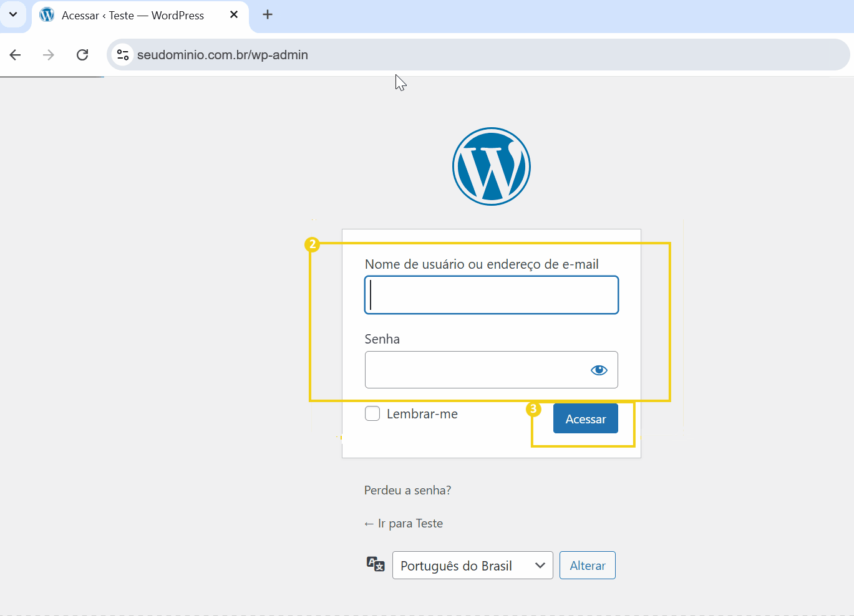Expand the Português do Brasil language dropdown

pyautogui.click(x=473, y=565)
